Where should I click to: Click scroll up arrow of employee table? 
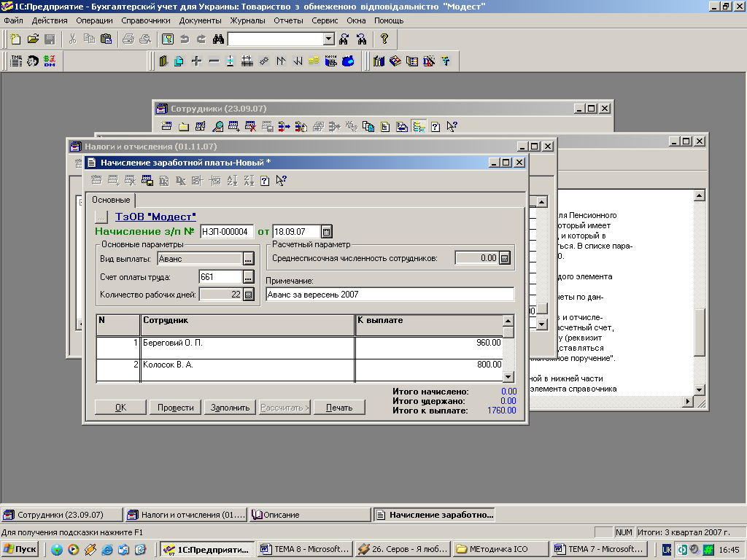(508, 320)
